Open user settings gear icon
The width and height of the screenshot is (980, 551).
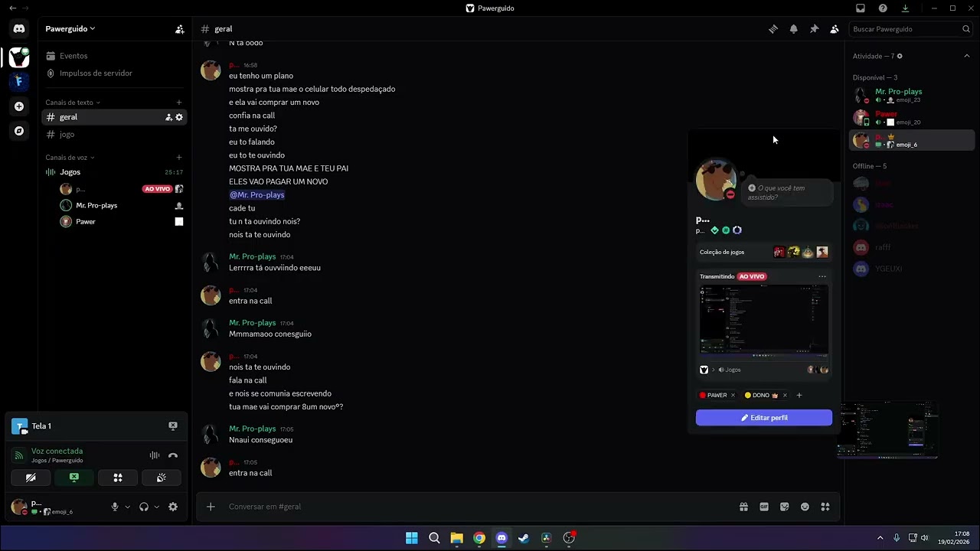tap(173, 507)
